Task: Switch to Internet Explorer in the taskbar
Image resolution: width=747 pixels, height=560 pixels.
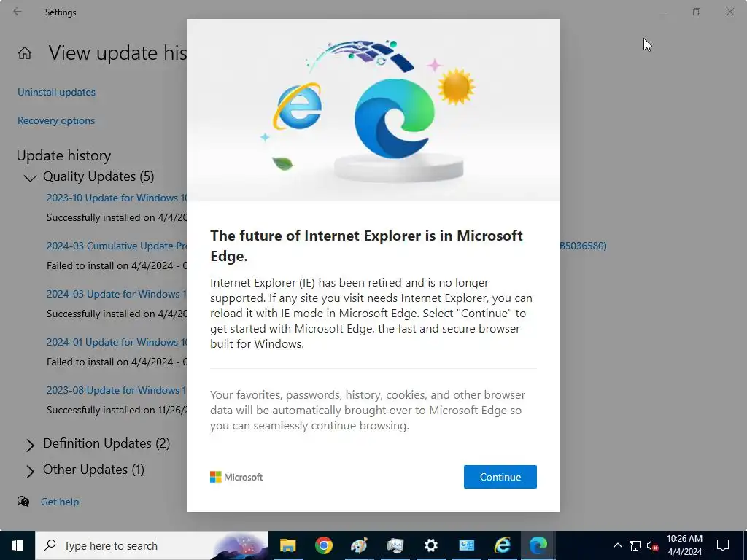Action: point(502,545)
